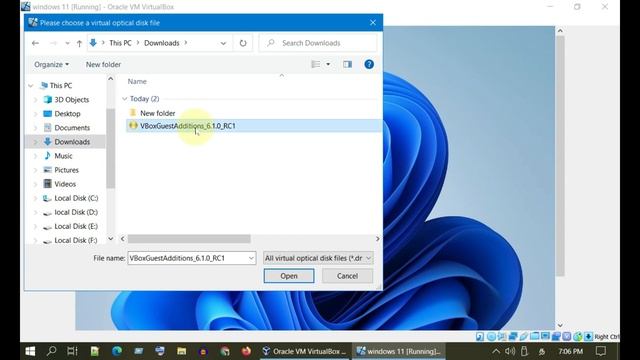Click the hard disk status bar indicator
Screen dimensions: 640x360
(480, 336)
